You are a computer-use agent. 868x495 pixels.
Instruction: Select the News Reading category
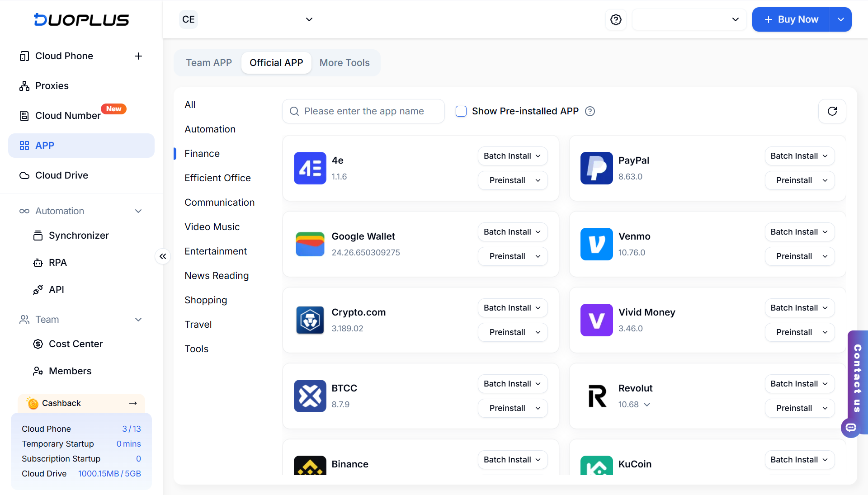(217, 276)
